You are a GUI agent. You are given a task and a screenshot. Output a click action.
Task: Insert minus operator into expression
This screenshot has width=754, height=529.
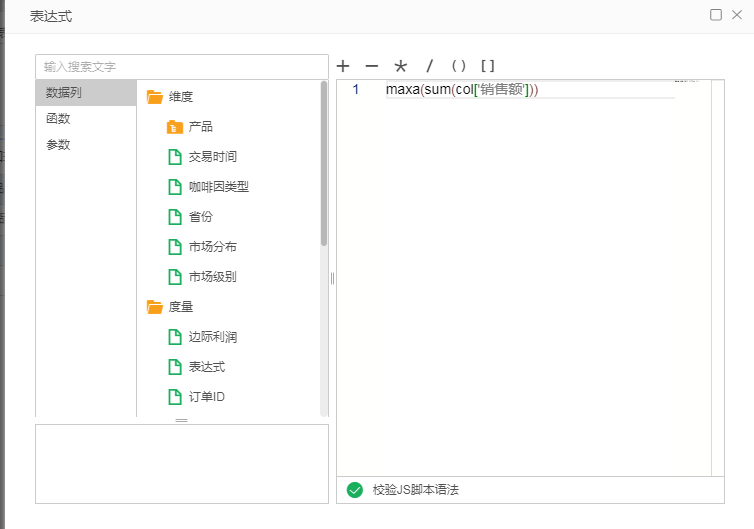pyautogui.click(x=372, y=66)
